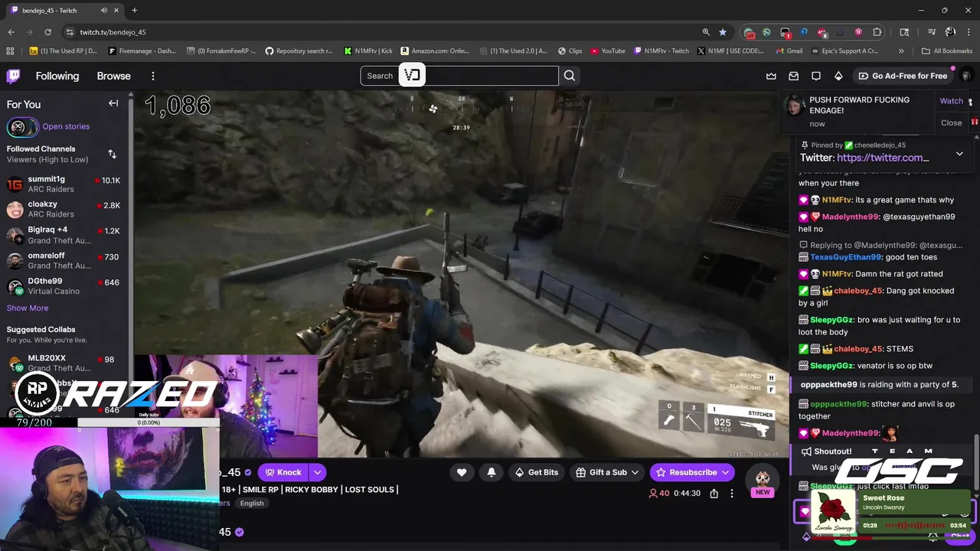Click the search magnifier button

(570, 76)
